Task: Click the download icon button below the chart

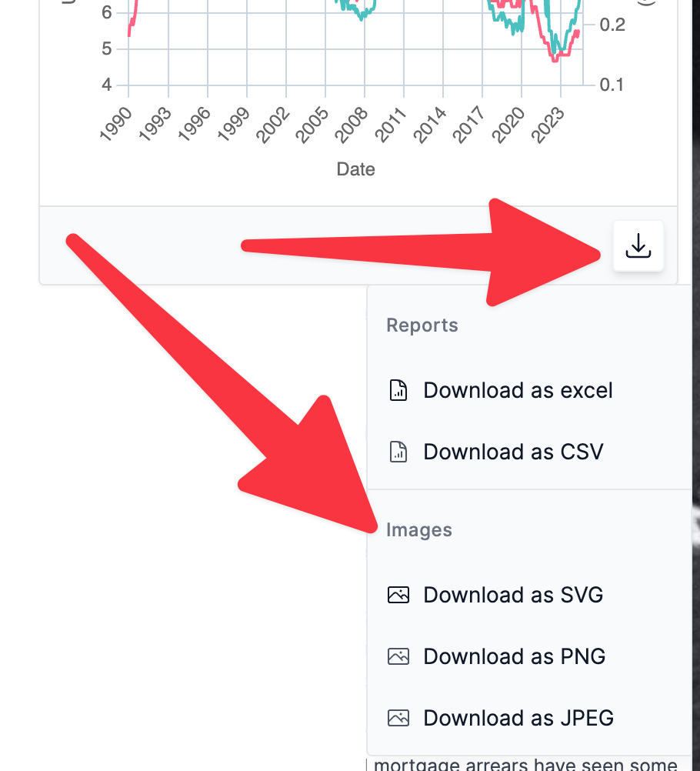Action: [638, 246]
